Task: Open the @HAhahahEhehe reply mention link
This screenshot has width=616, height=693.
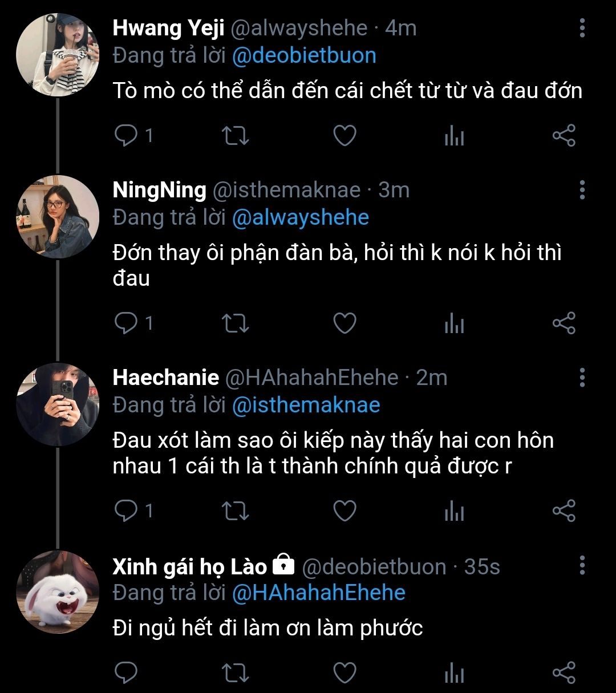Action: (318, 593)
